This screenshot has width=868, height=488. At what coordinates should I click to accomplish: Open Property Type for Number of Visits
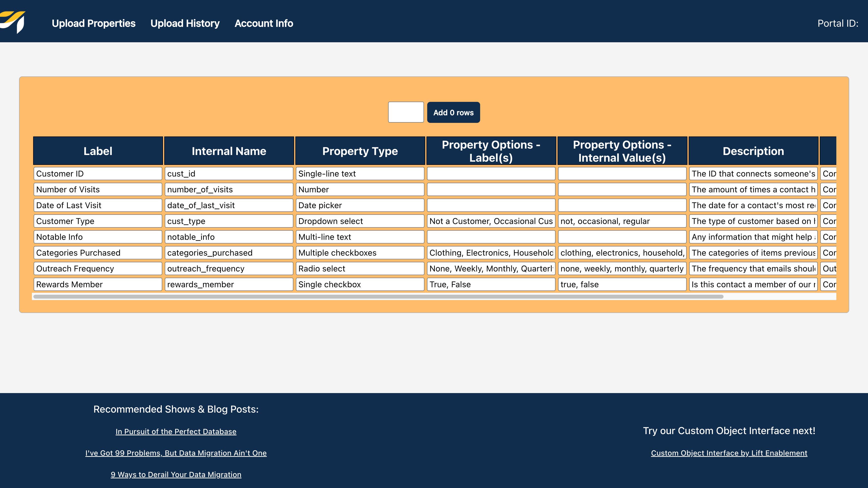(x=359, y=190)
